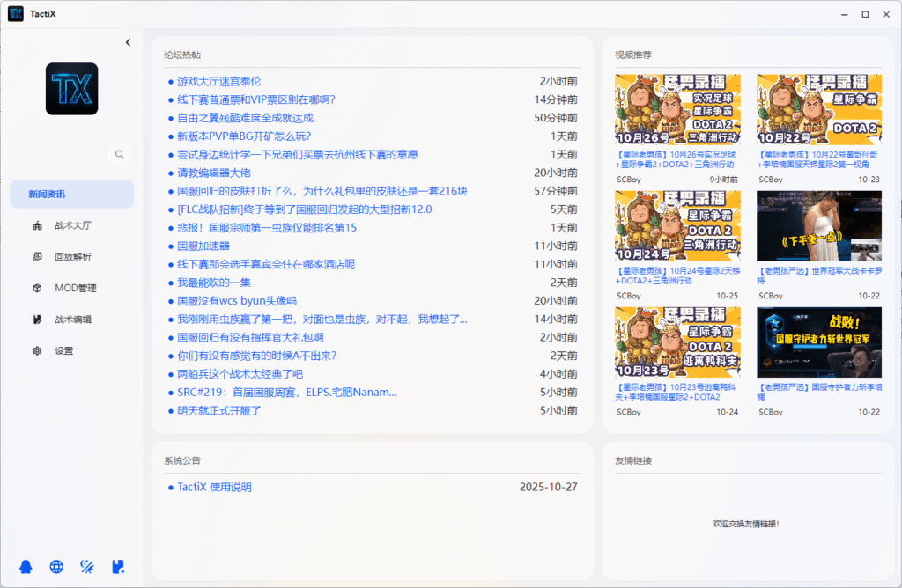Go to MOD管理 in the sidebar

74,288
